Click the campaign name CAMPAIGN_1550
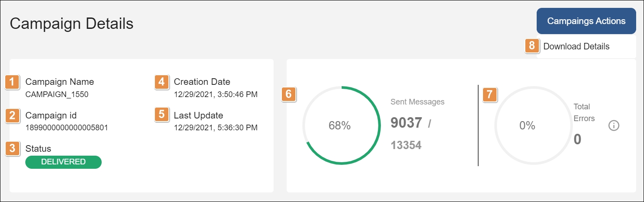 (x=57, y=94)
